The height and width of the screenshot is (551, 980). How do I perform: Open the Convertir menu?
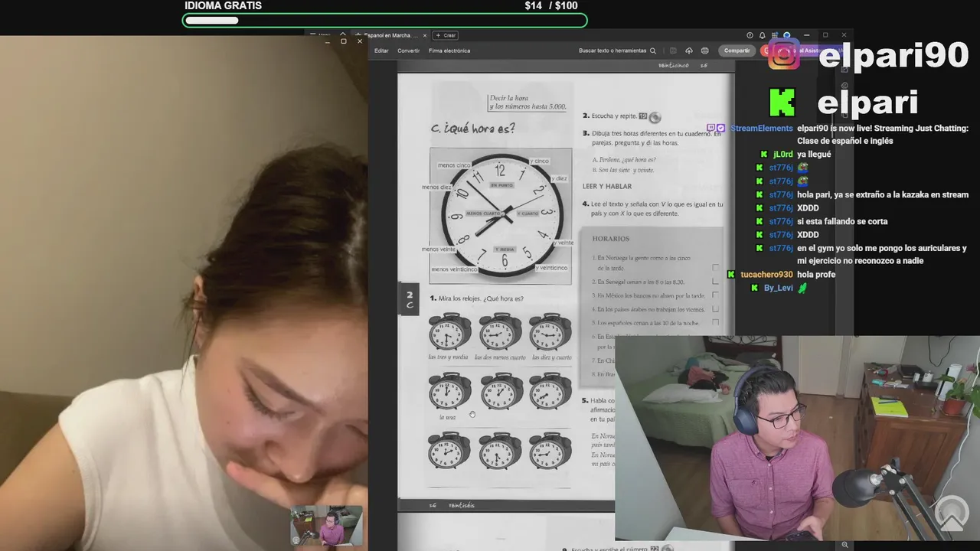tap(408, 51)
